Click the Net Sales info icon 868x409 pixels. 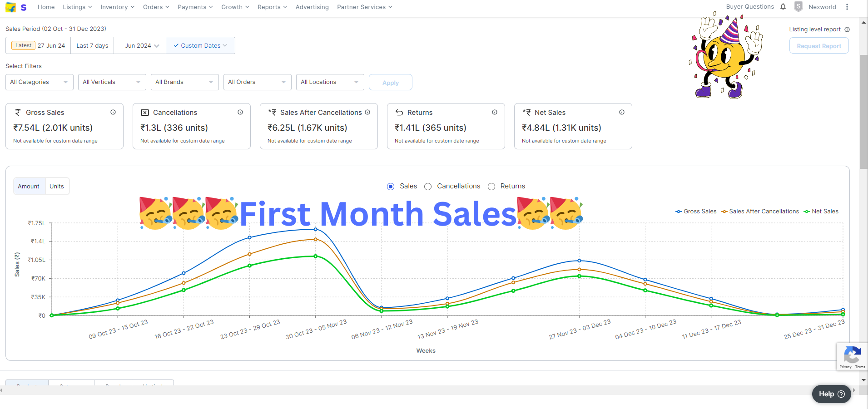tap(622, 112)
